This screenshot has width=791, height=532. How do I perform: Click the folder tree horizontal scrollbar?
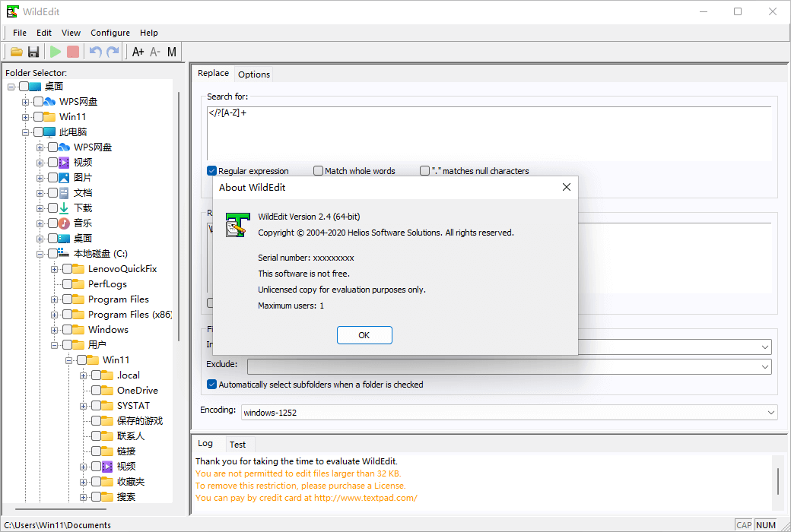(61, 508)
